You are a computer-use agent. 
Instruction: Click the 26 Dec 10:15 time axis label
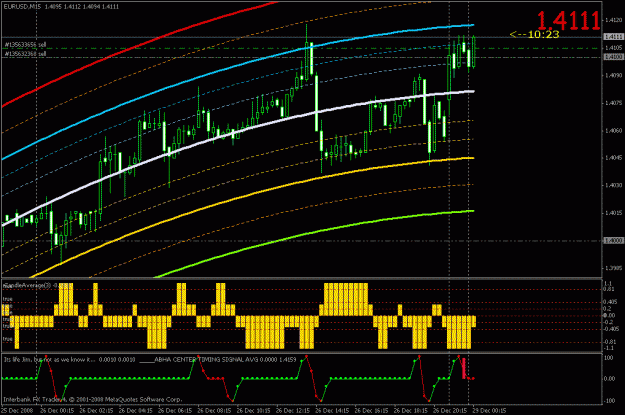pyautogui.click(x=254, y=410)
